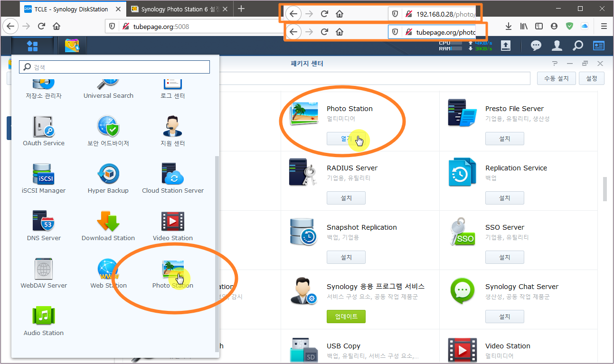Viewport: 614px width, 364px height.
Task: Click the main menu panel scrollbar
Action: pos(217,254)
